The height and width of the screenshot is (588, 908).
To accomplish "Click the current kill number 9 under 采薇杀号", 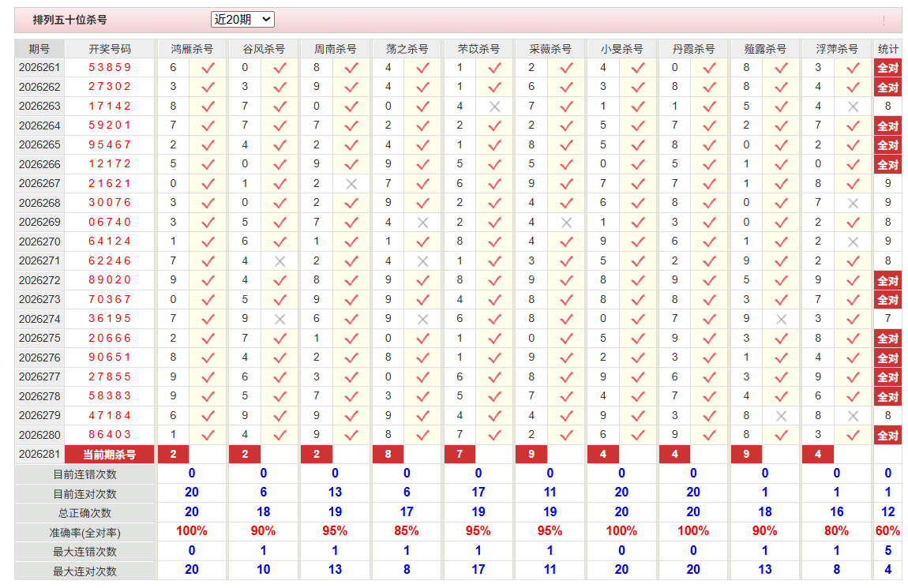I will (x=531, y=455).
